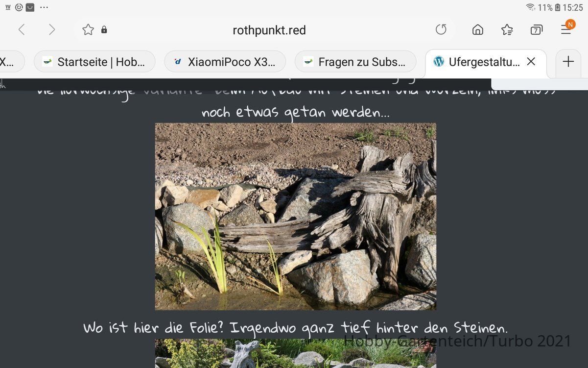The height and width of the screenshot is (368, 588).
Task: Open the browser hamburger menu
Action: point(566,29)
